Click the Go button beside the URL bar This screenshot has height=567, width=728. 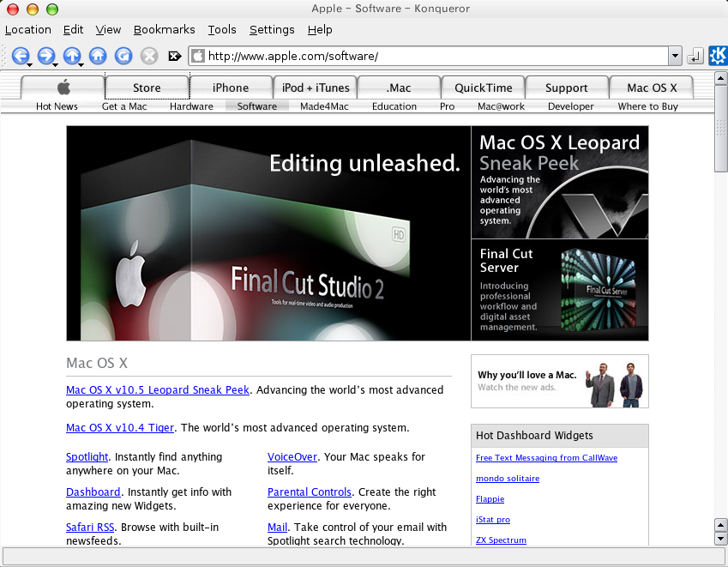695,57
